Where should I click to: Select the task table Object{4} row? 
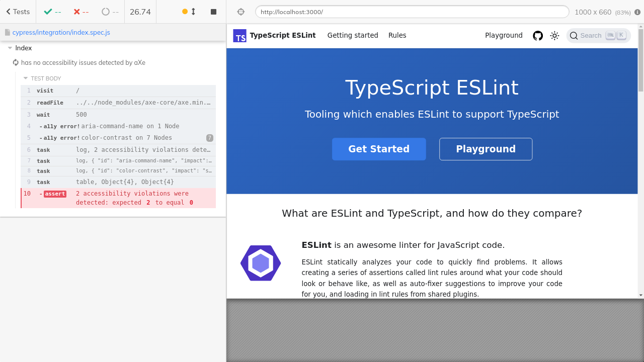point(118,182)
